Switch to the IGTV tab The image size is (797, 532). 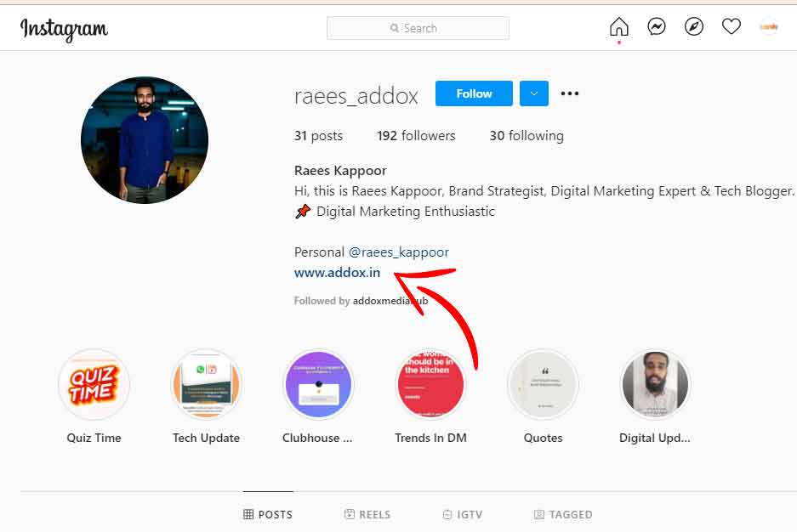tap(462, 514)
